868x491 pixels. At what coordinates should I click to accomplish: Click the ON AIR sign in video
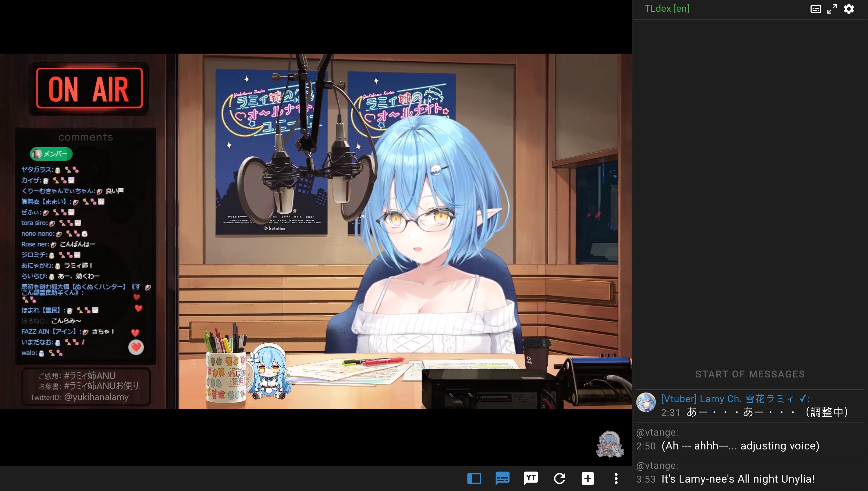pyautogui.click(x=90, y=88)
